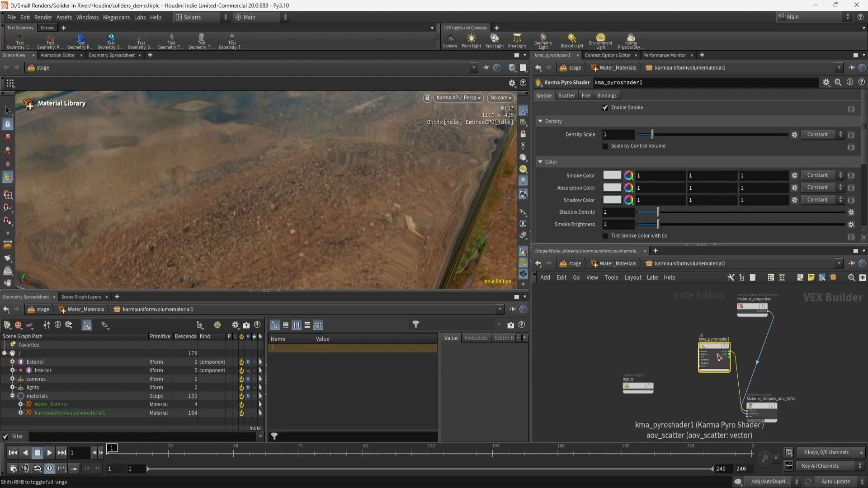Toggle visibility eye of lights prim
Image resolution: width=868 pixels, height=488 pixels.
tap(248, 388)
